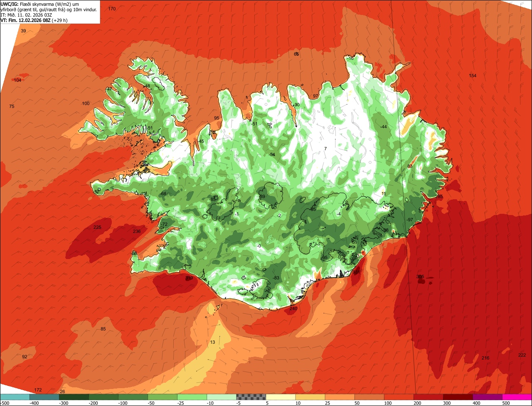Viewport: 532px width, 406px height.
Task: Select the map value '-68'
Action: coord(163,194)
